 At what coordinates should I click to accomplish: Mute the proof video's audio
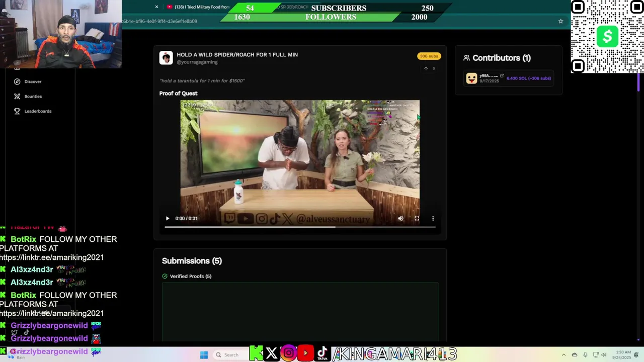click(400, 218)
